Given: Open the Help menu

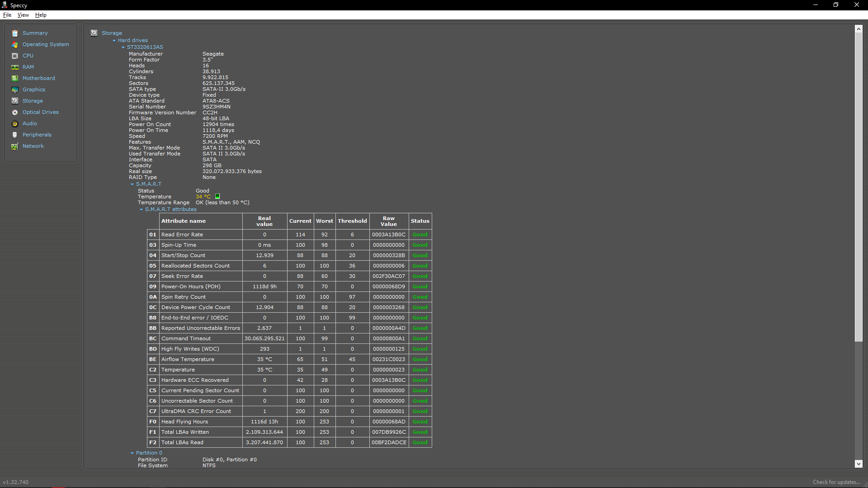Looking at the screenshot, I should (41, 15).
